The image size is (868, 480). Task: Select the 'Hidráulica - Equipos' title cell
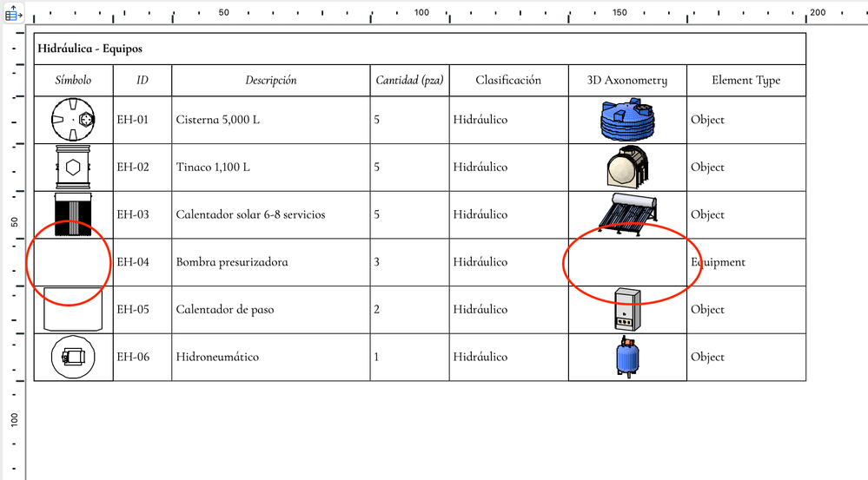point(420,49)
